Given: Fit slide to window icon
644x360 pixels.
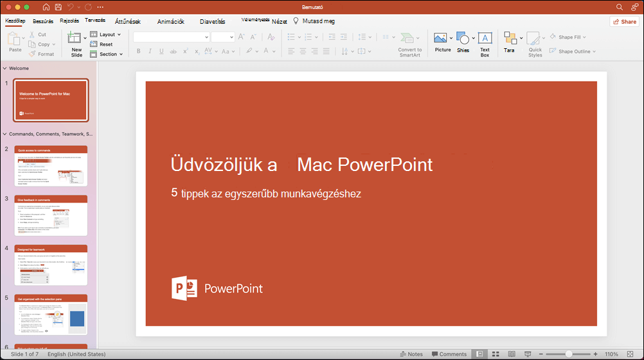Looking at the screenshot, I should point(630,354).
